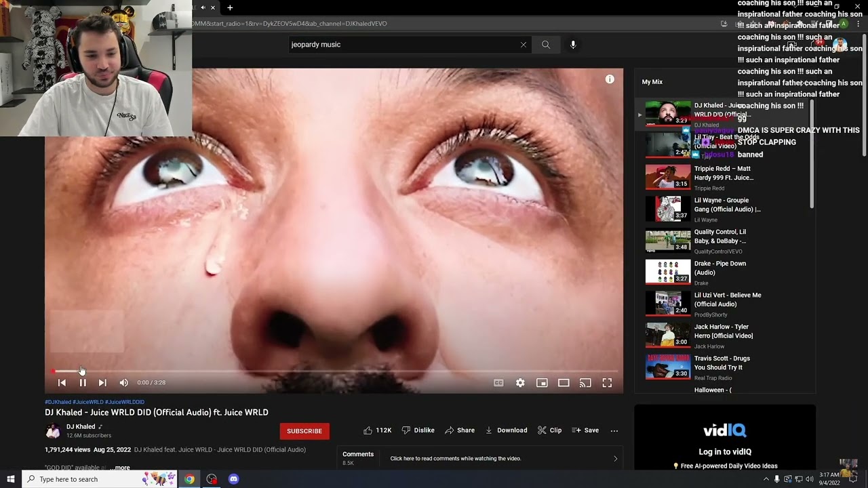Play Jack Harlow Tyler Herro video
The height and width of the screenshot is (488, 868).
(702, 335)
